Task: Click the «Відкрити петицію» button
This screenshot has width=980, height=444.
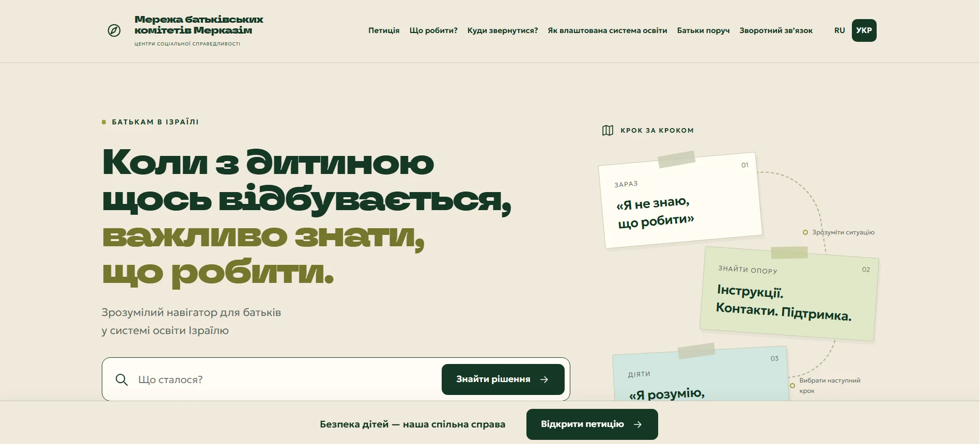Action: coord(592,424)
